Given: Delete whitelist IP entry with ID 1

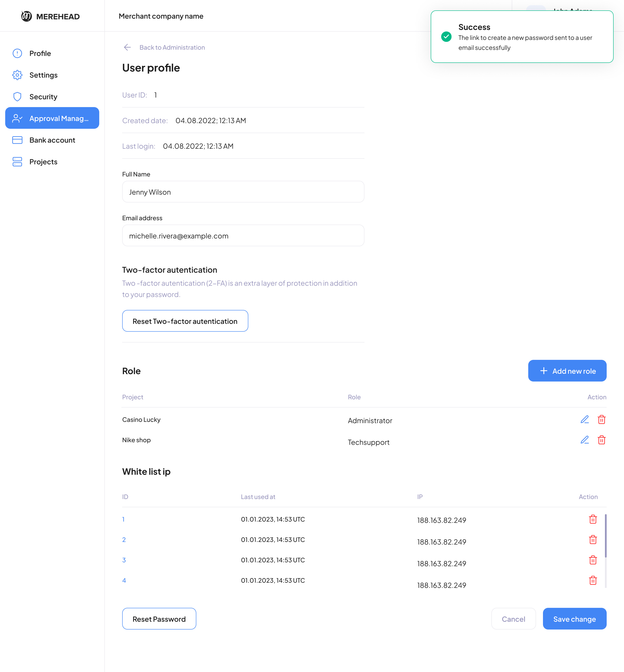Looking at the screenshot, I should click(x=593, y=519).
